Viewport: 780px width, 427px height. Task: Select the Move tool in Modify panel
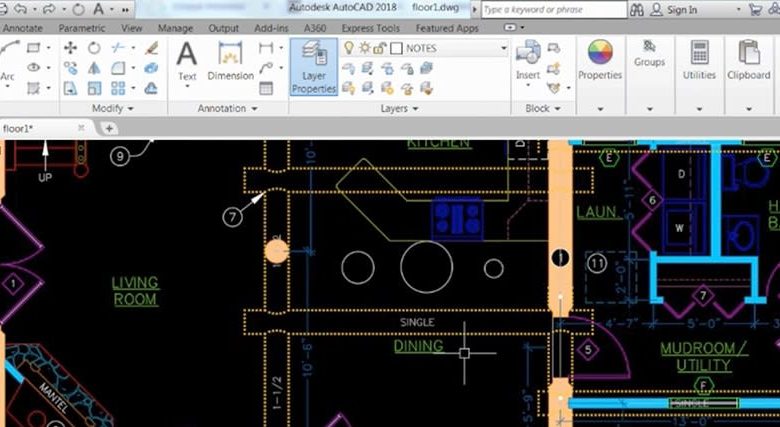click(71, 48)
